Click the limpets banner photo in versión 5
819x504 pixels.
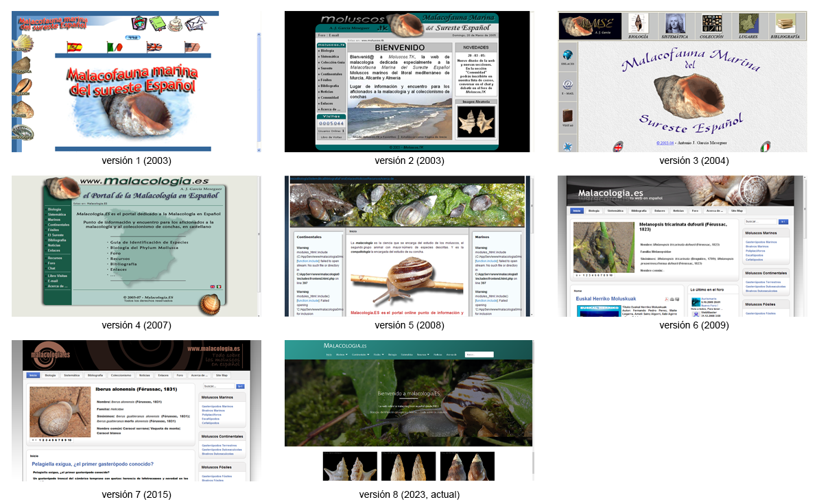[x=407, y=205]
